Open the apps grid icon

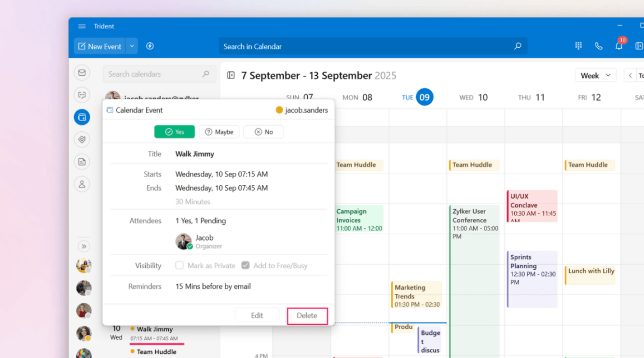pyautogui.click(x=578, y=46)
